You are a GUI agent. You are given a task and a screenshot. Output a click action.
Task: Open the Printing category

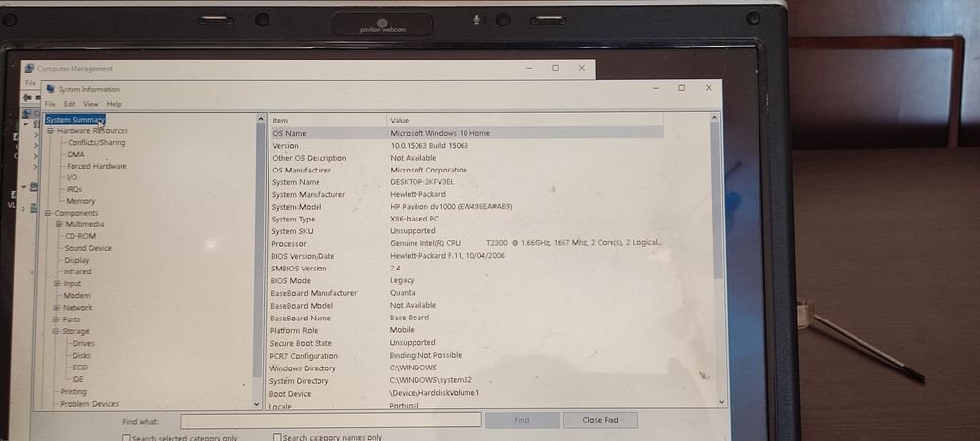point(73,392)
